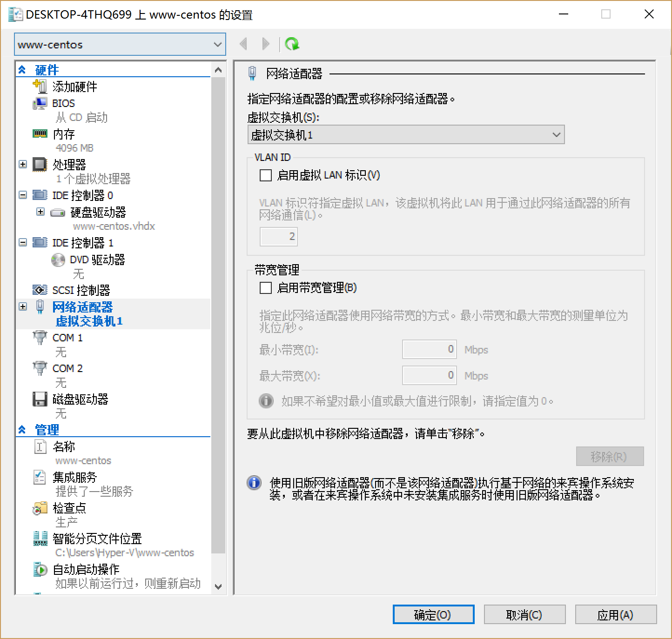Enable bandwidth management (启用带宽管理) checkbox
672x639 pixels.
tap(266, 288)
